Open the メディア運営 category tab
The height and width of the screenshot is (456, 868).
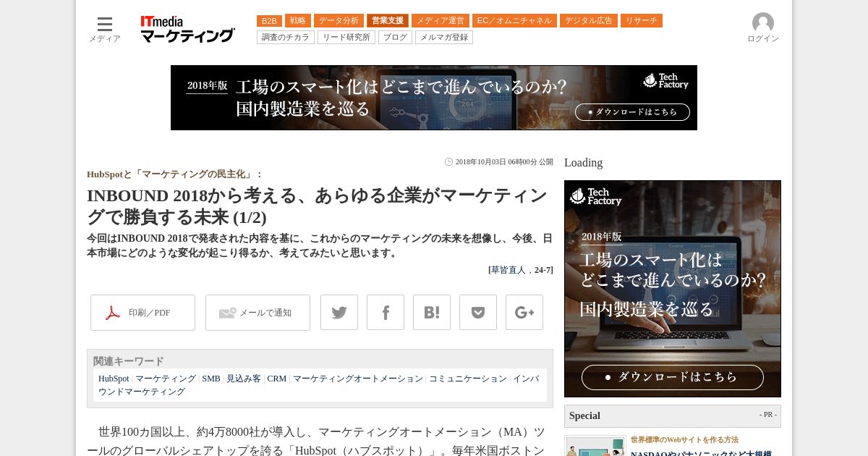[441, 21]
